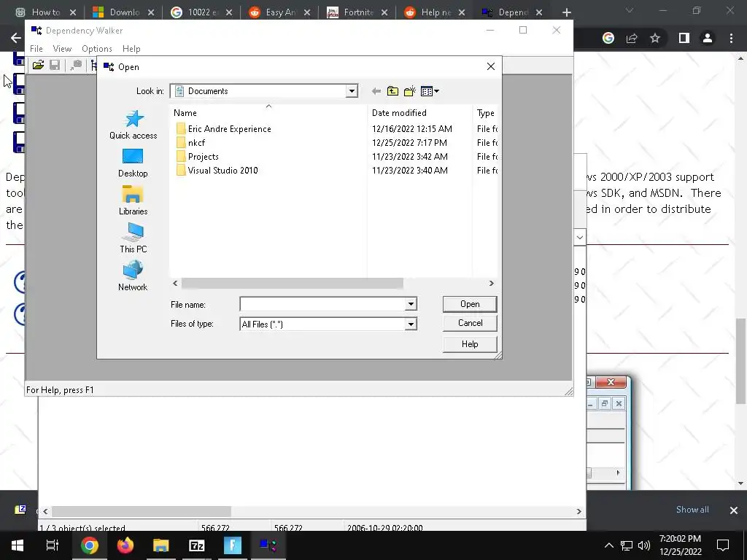Click the 12/25/2022 7:17 PM date cell
Image resolution: width=747 pixels, height=560 pixels.
point(409,142)
